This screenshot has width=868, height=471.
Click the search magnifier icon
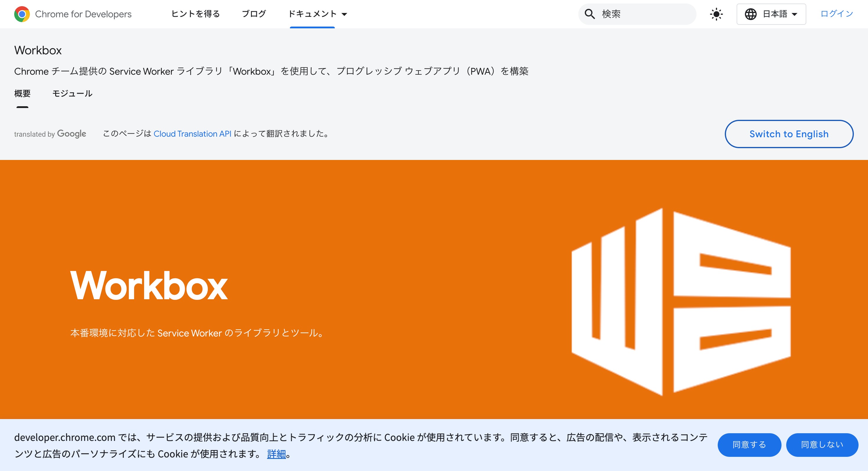click(589, 14)
